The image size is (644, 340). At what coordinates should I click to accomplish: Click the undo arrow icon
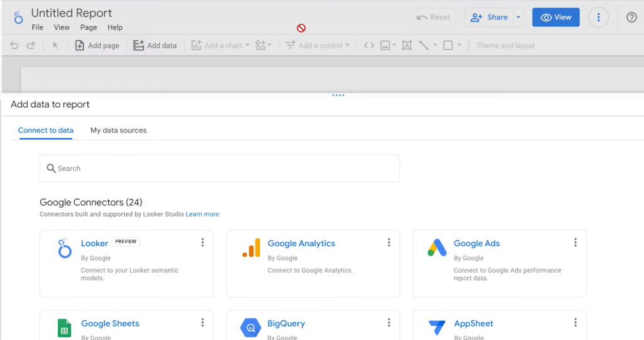[14, 45]
